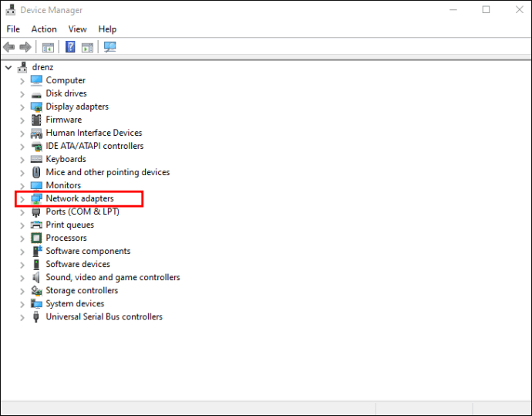
Task: Select the Disk drives label
Action: (66, 93)
